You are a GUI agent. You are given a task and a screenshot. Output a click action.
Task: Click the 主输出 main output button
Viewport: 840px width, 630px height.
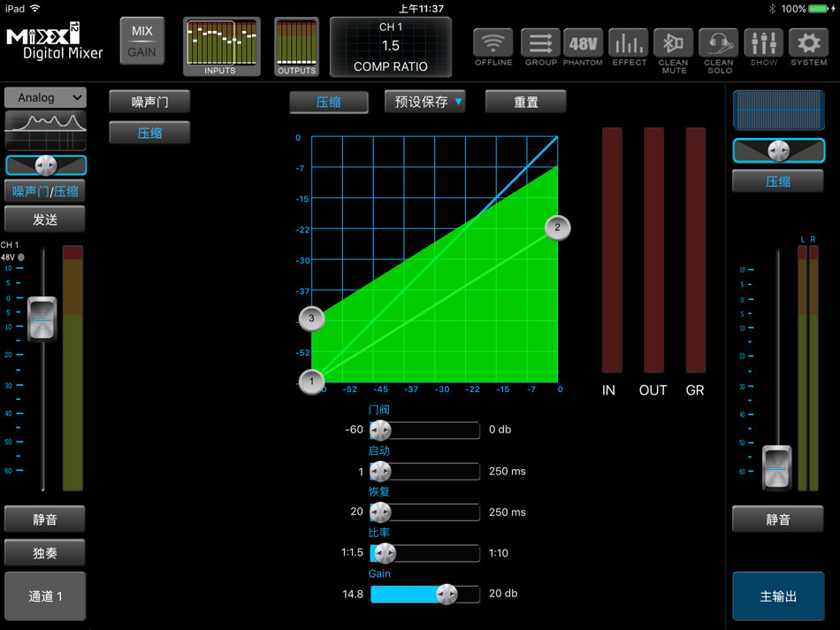[x=778, y=596]
